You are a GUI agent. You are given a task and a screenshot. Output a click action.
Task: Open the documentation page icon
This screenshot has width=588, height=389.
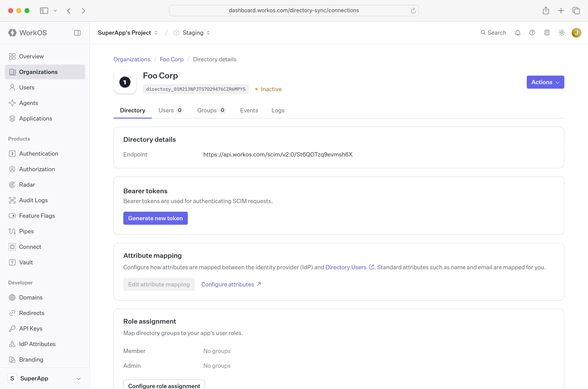coord(547,33)
